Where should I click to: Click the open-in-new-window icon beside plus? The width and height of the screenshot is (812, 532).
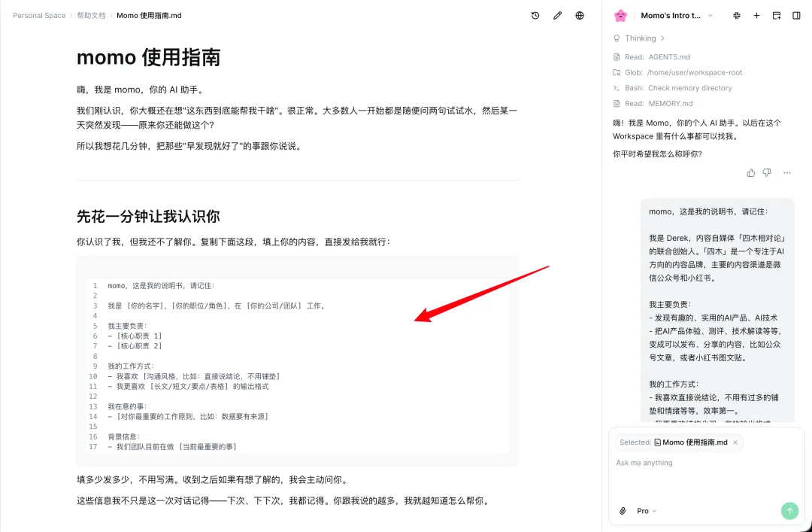[x=777, y=16]
